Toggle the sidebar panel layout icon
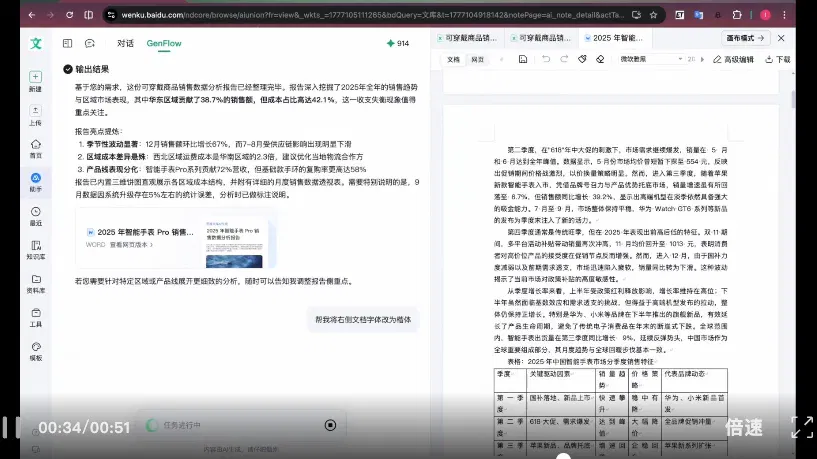This screenshot has height=459, width=817. (67, 43)
